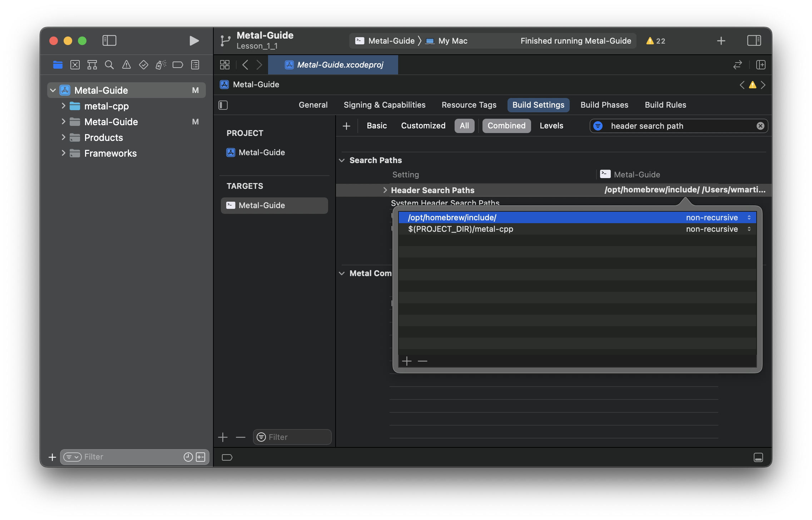Collapse the Search Paths section
The width and height of the screenshot is (812, 520).
(x=342, y=160)
